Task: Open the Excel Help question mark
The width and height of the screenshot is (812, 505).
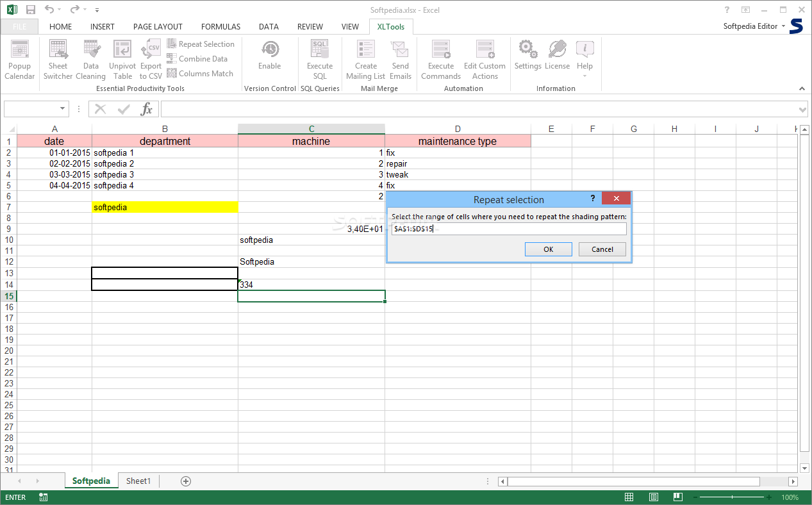Action: point(727,10)
